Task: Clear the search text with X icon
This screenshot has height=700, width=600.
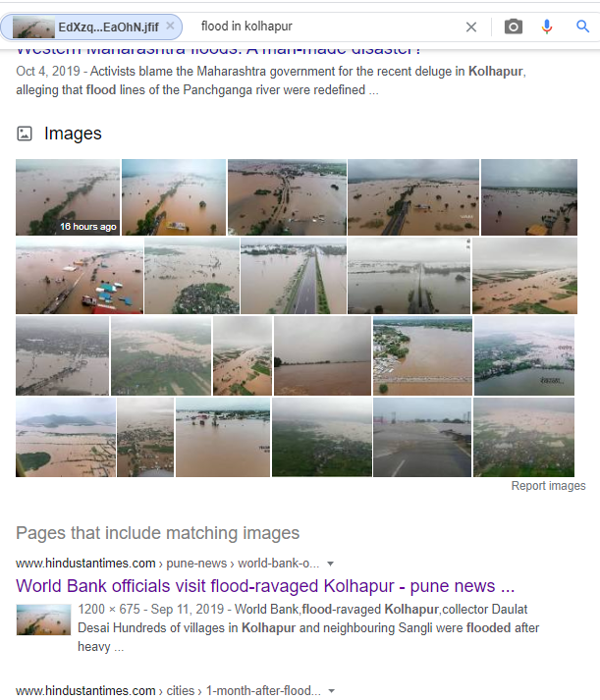Action: pos(471,27)
